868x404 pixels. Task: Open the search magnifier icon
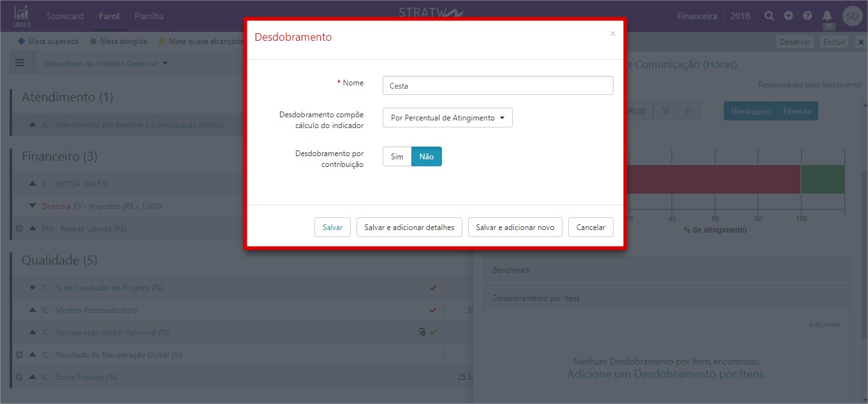point(770,16)
